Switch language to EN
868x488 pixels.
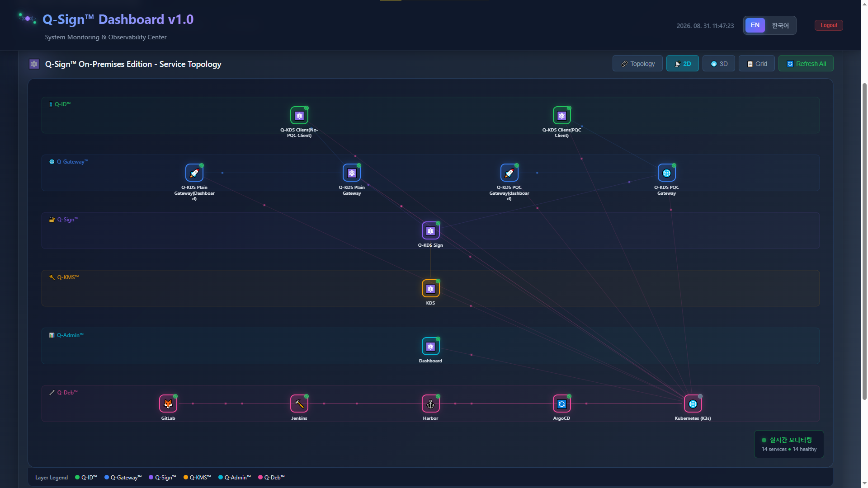[755, 25]
